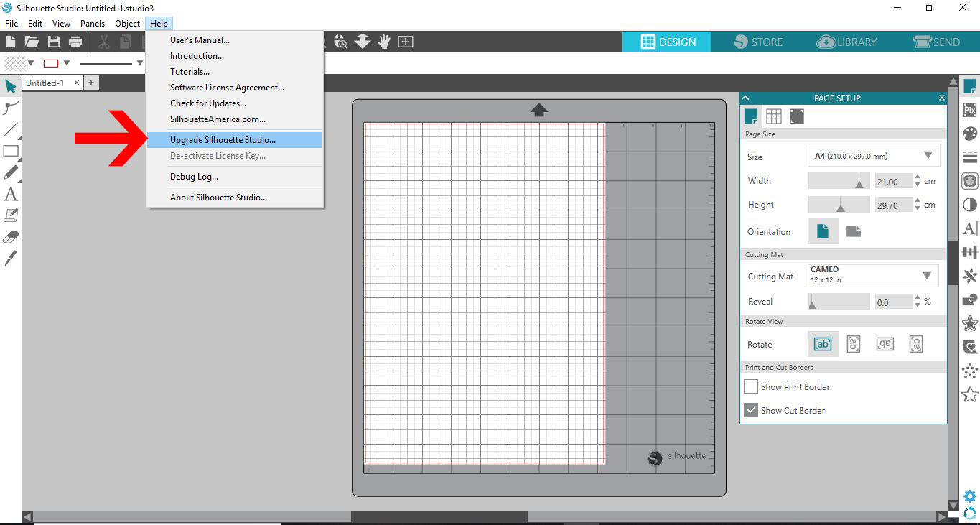The image size is (980, 525).
Task: Select the Line drawing tool
Action: tap(11, 129)
